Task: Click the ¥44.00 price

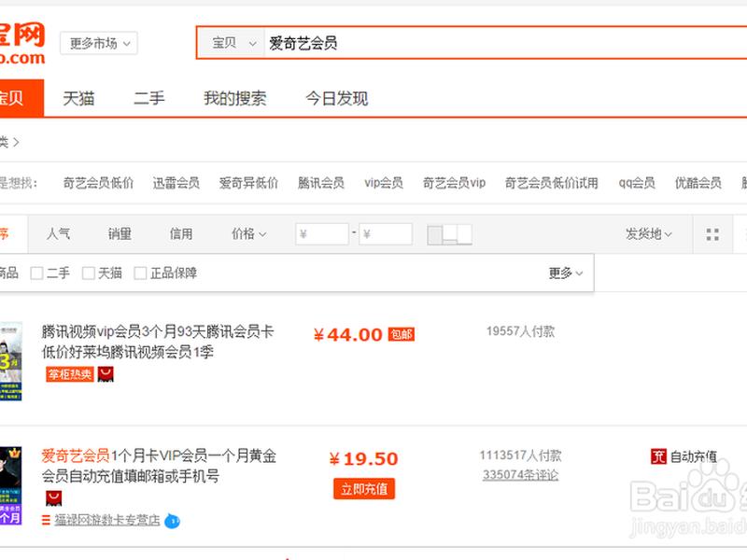Action: tap(347, 335)
